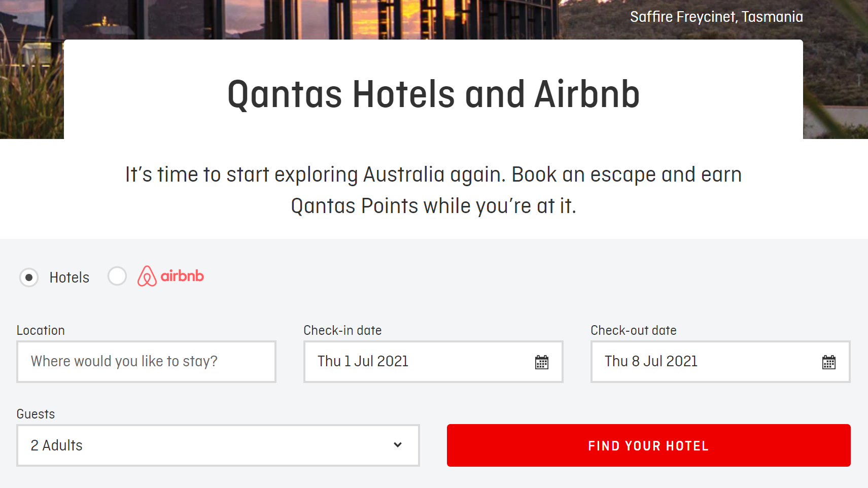Click the Check-out date label
Image resolution: width=868 pixels, height=488 pixels.
coord(633,330)
